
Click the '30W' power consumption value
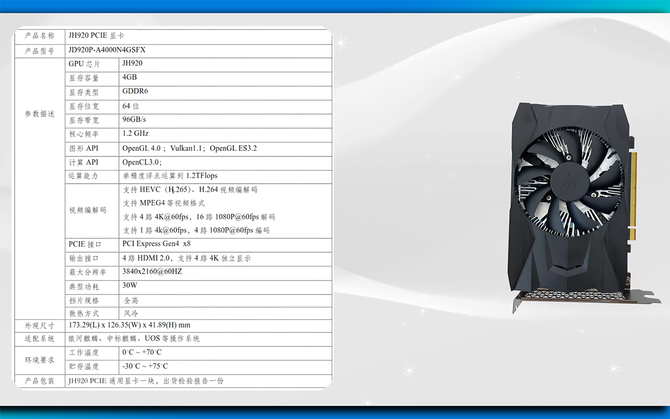point(130,285)
